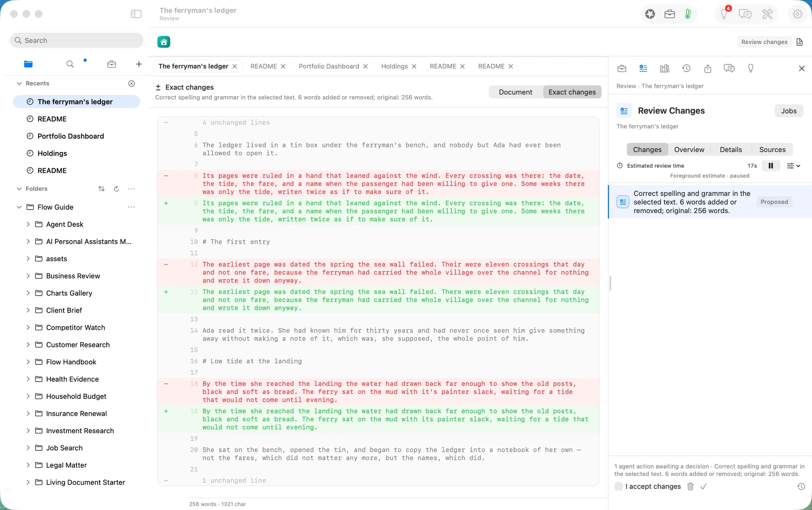The height and width of the screenshot is (510, 812).
Task: Open the Overview tab in review panel
Action: (689, 150)
